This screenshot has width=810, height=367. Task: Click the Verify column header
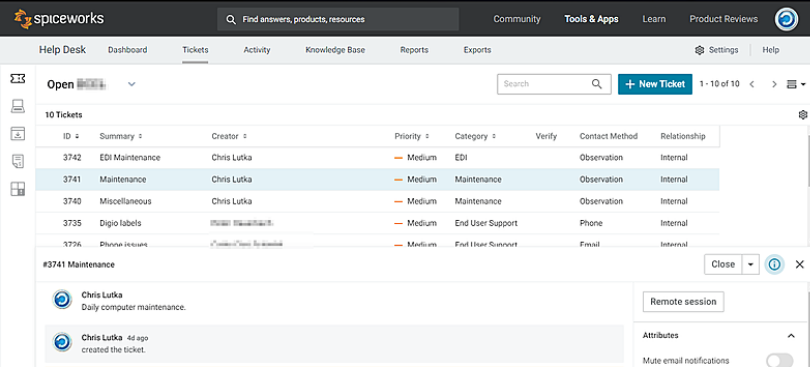546,136
